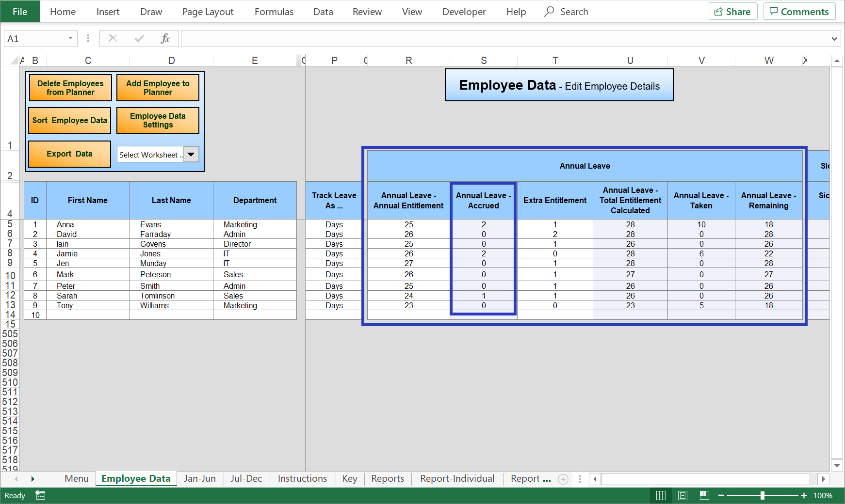Viewport: 845px width, 504px height.
Task: Click the zoom out minus icon
Action: click(x=721, y=495)
